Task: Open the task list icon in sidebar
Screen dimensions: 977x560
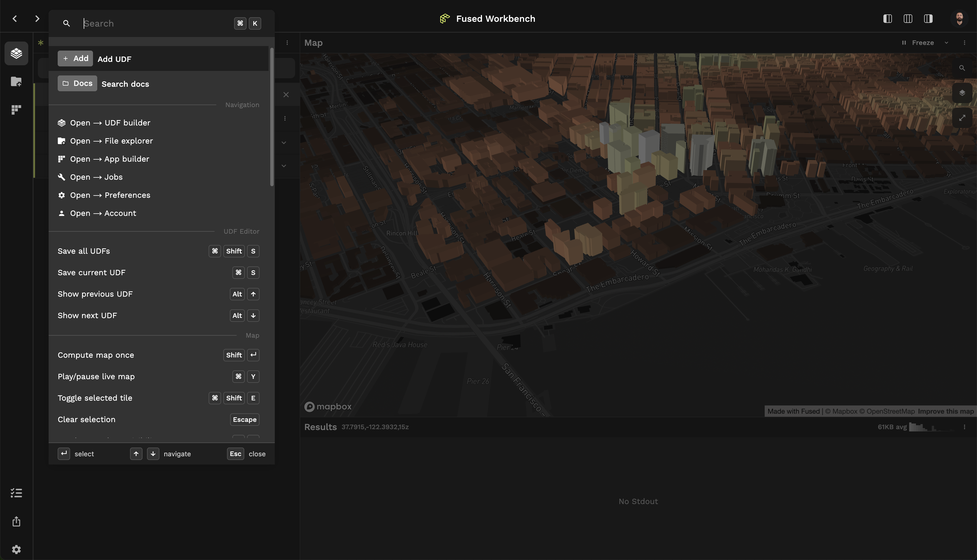Action: 16,493
